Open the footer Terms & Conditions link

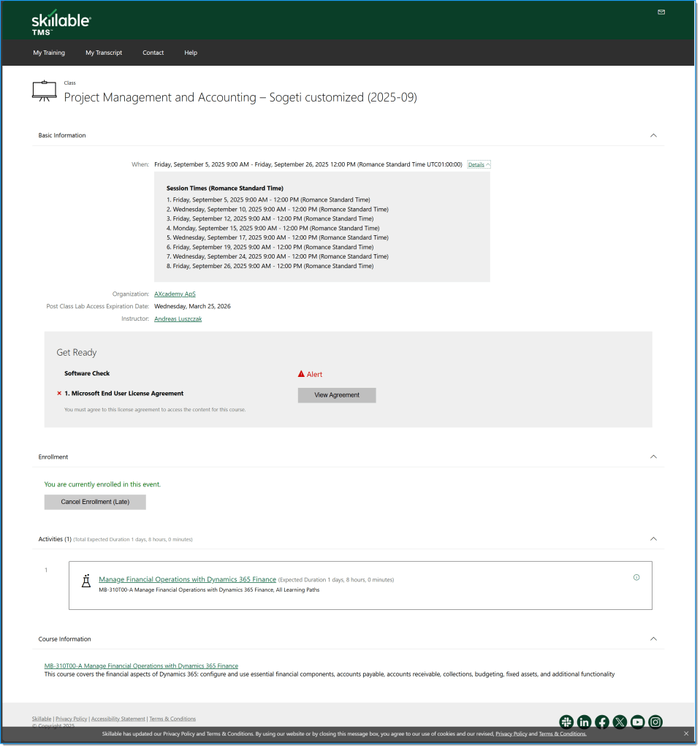pos(172,719)
